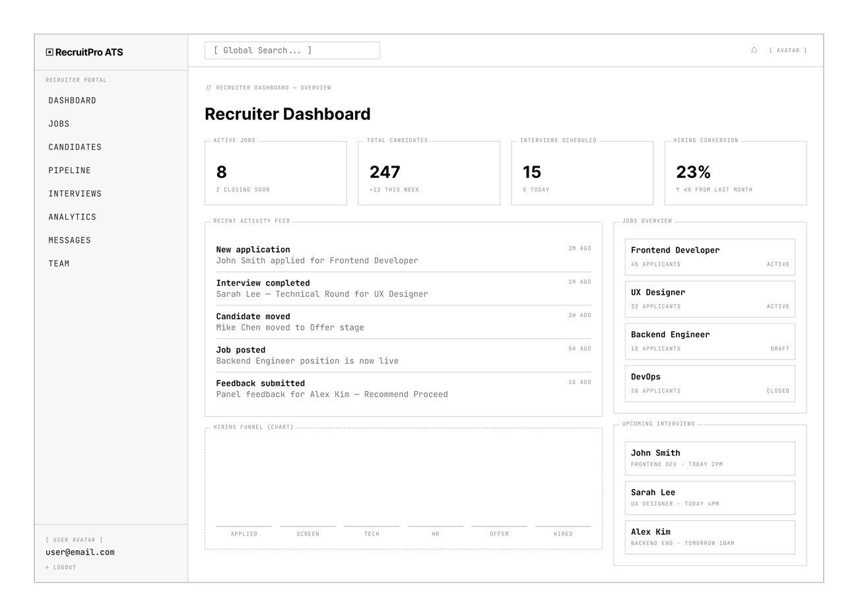
Task: Navigate to the Pipeline section
Action: click(69, 170)
